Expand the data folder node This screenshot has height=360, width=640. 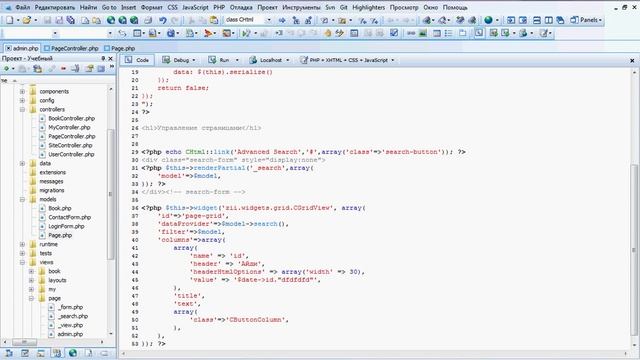pyautogui.click(x=22, y=163)
